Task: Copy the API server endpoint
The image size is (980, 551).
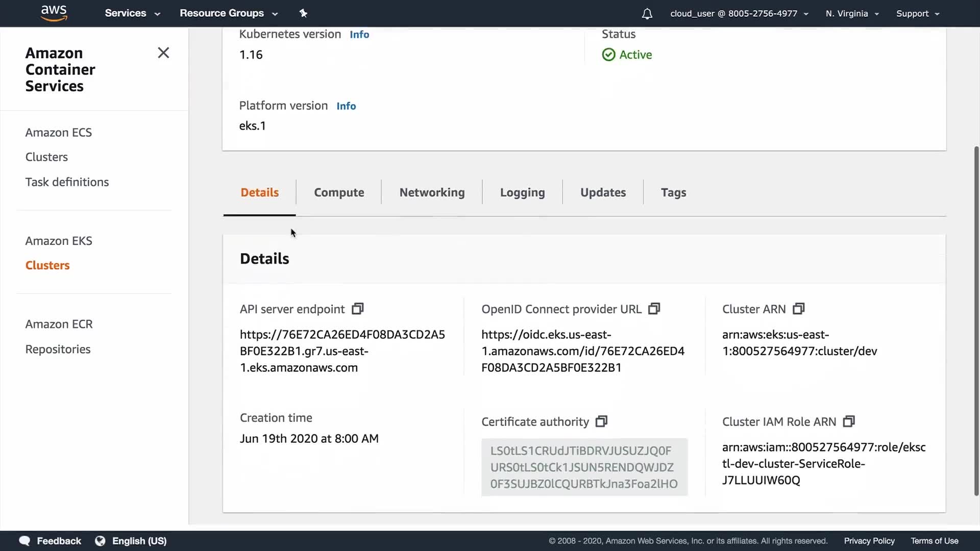Action: tap(358, 309)
